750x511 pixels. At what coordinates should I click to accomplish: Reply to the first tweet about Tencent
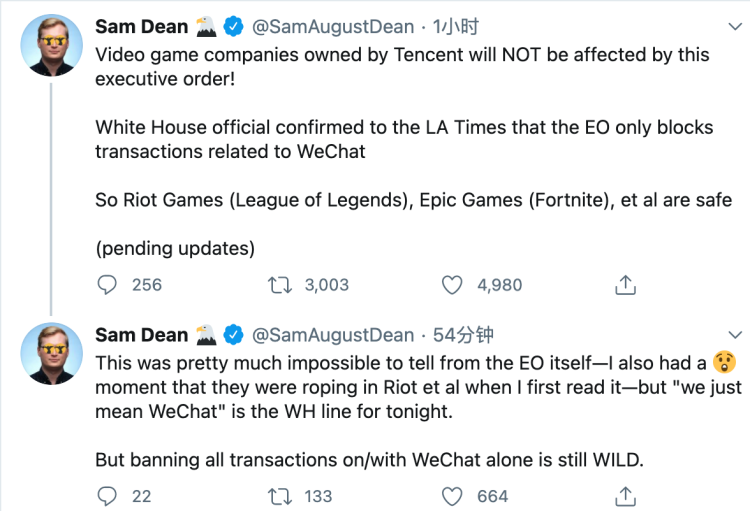(108, 285)
